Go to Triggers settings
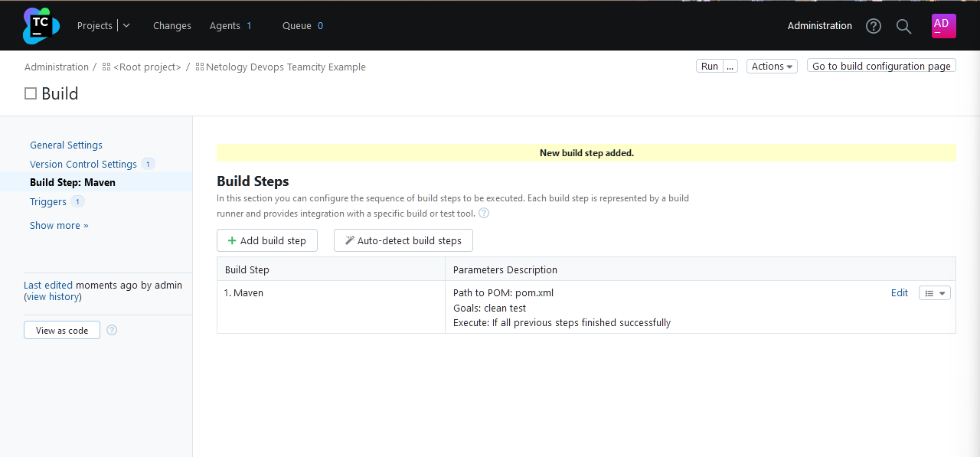The width and height of the screenshot is (980, 457). pos(48,201)
